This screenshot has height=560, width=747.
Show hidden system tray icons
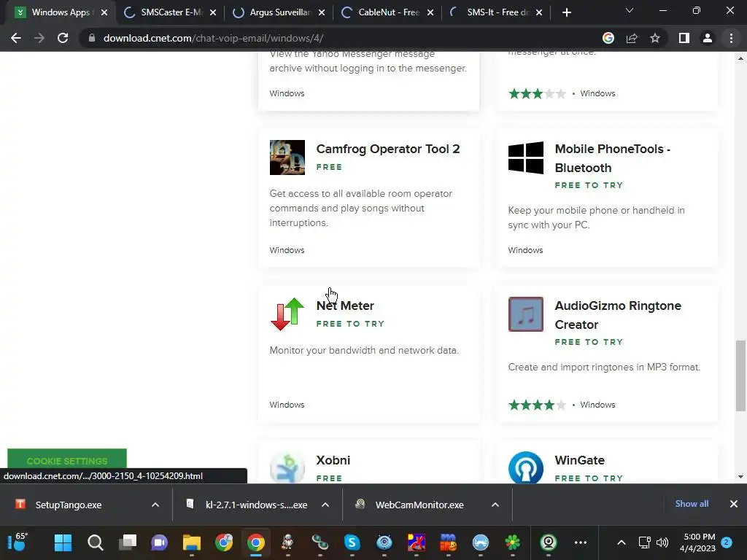pos(622,542)
